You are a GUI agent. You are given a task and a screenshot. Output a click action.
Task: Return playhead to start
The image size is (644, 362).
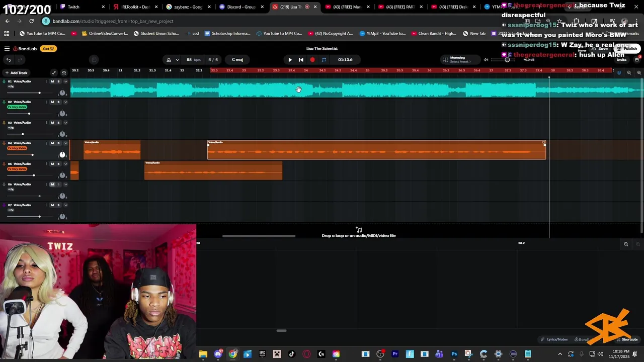point(301,60)
